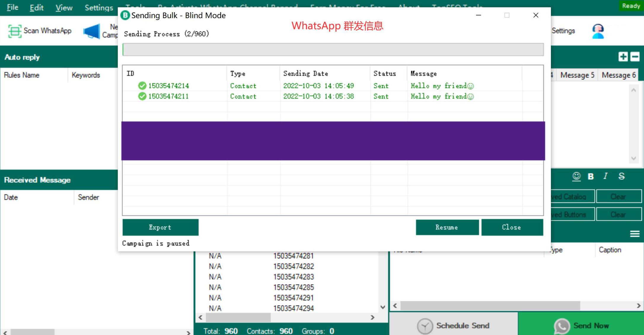Click Clear next to Saved Buttons

pos(619,214)
